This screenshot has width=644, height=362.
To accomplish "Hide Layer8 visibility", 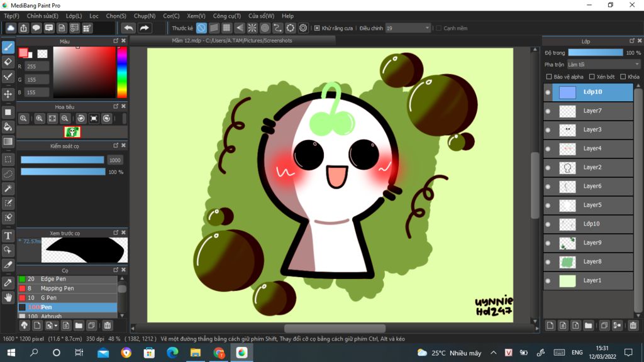I will pyautogui.click(x=548, y=262).
